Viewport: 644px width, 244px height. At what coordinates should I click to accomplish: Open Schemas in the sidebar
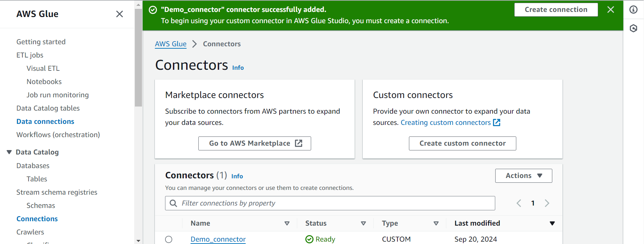click(41, 206)
